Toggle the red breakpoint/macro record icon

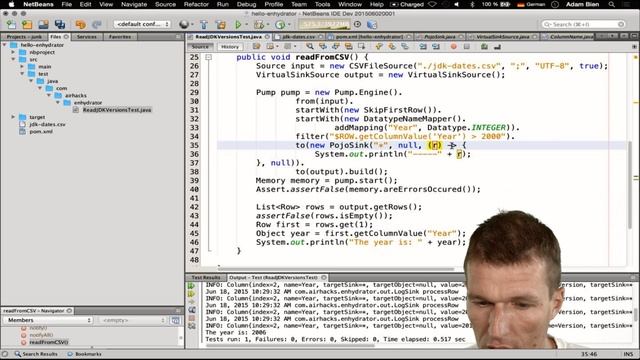(x=453, y=47)
